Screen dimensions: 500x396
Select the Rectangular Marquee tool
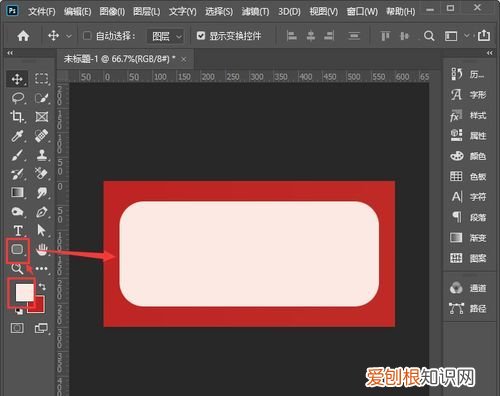[42, 79]
